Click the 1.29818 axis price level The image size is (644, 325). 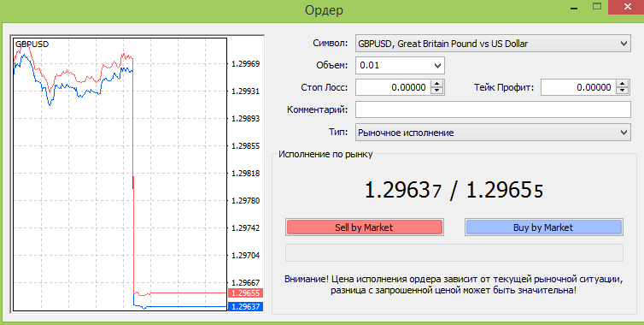pyautogui.click(x=246, y=174)
